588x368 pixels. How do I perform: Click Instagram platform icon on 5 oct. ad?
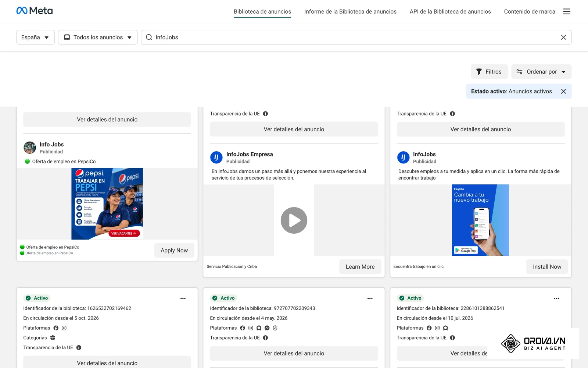64,328
